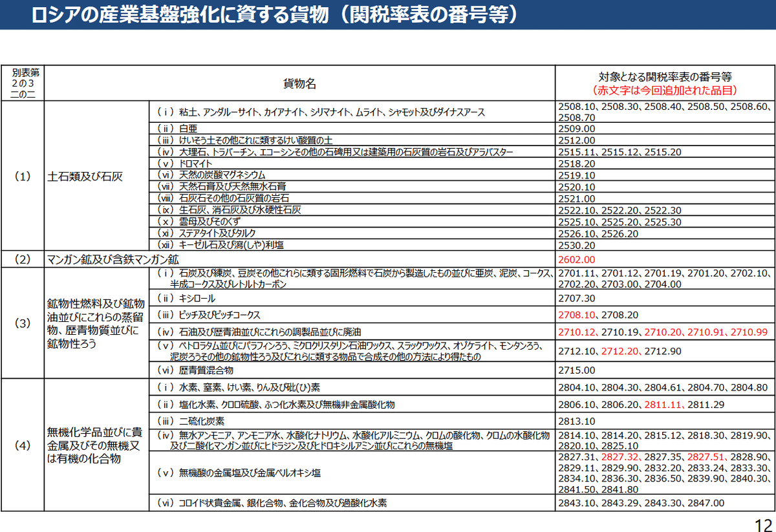The height and width of the screenshot is (532, 776).
Task: Click code 2509.00
Action: click(x=576, y=128)
